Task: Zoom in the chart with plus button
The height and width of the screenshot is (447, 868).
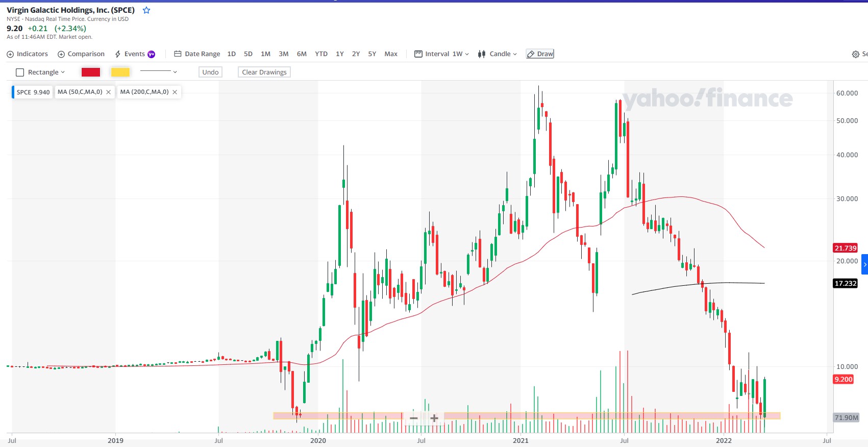Action: click(434, 418)
